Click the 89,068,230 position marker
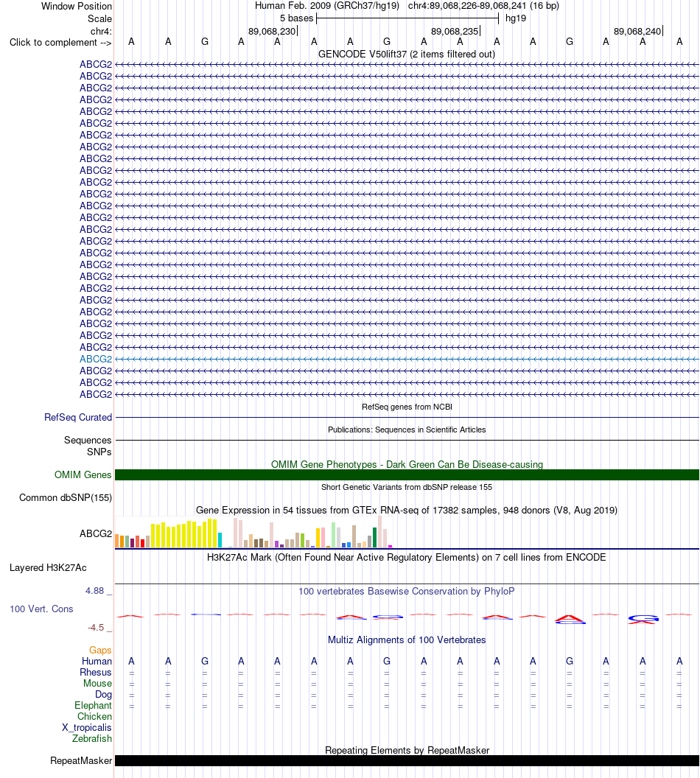 272,31
